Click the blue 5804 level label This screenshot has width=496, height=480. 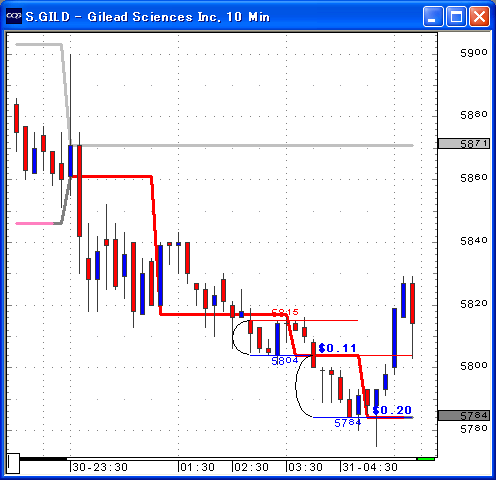(x=285, y=361)
